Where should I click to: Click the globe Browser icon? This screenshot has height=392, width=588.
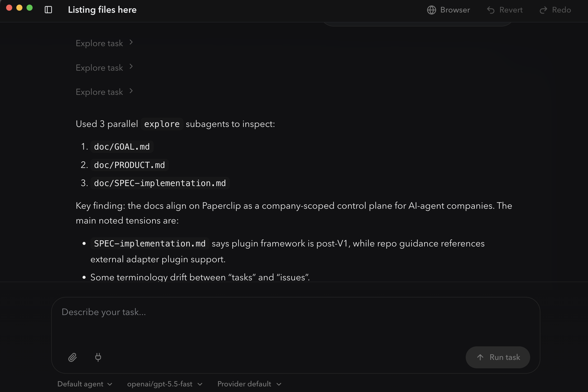432,10
